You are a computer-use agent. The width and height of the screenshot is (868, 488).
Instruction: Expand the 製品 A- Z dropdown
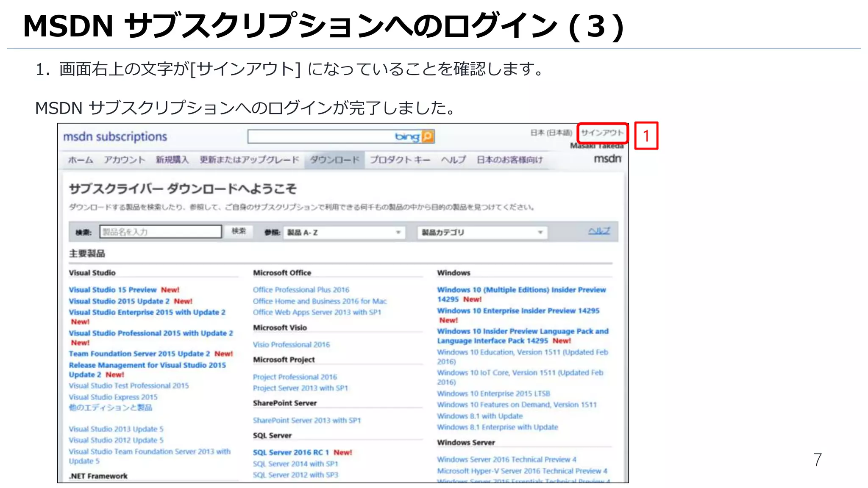pyautogui.click(x=344, y=233)
